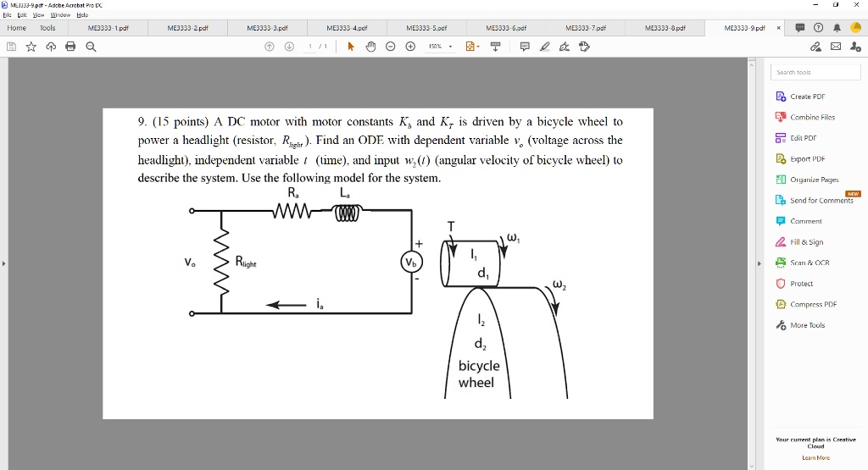
Task: Click the Print file icon
Action: point(70,47)
